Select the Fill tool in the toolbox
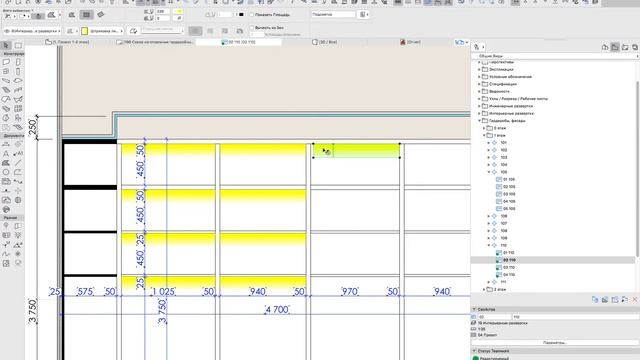640x360 pixels. coord(6,163)
